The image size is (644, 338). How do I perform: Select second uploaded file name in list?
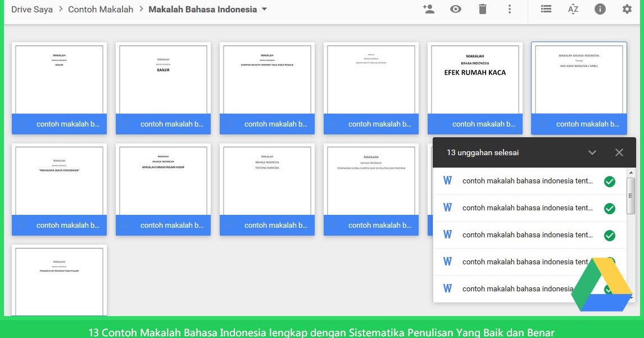(527, 208)
